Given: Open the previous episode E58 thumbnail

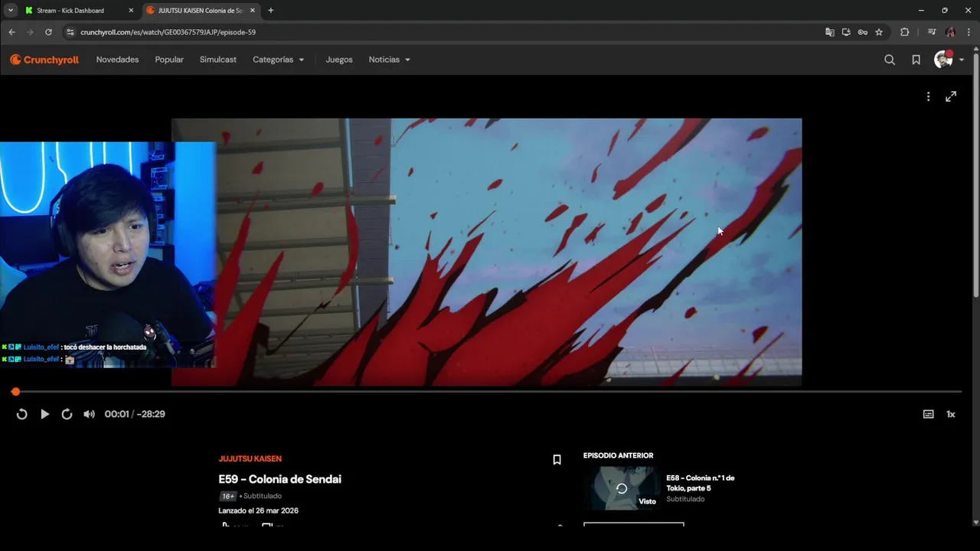Looking at the screenshot, I should pos(622,487).
